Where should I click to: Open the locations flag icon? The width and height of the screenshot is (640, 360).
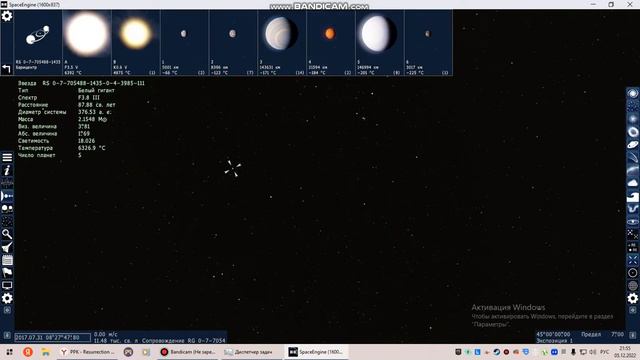pos(7,273)
